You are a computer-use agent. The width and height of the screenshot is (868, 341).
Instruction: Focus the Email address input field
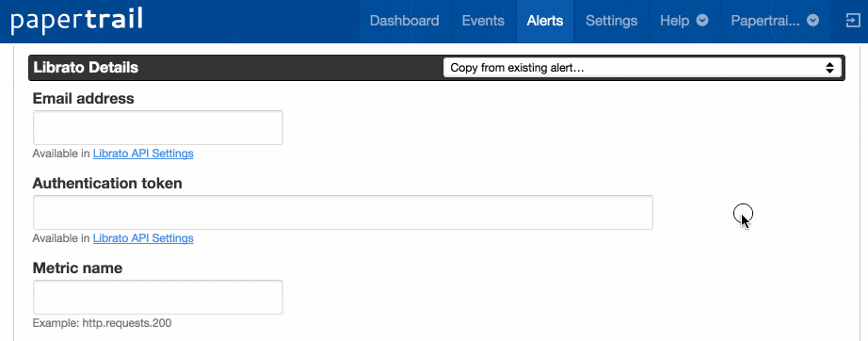tap(158, 128)
